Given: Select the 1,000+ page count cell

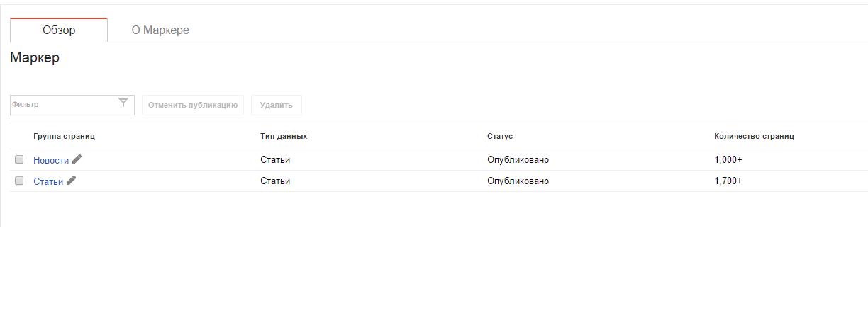Looking at the screenshot, I should pos(728,160).
